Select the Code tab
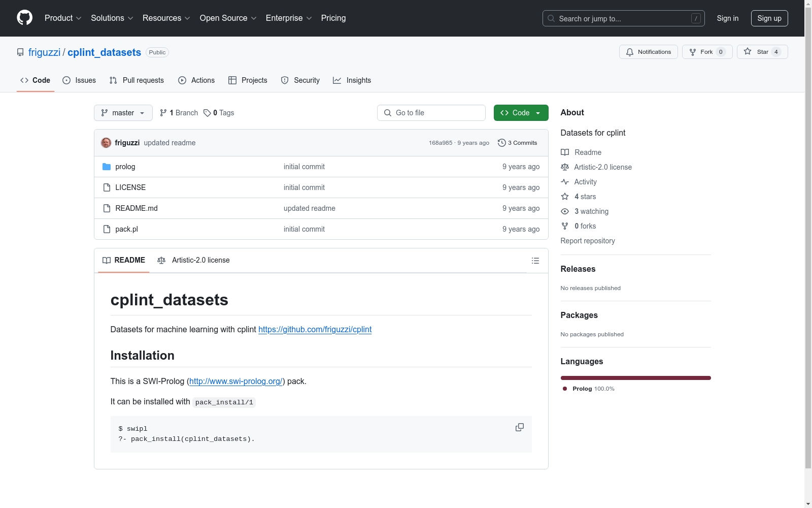The image size is (812, 508). point(36,80)
